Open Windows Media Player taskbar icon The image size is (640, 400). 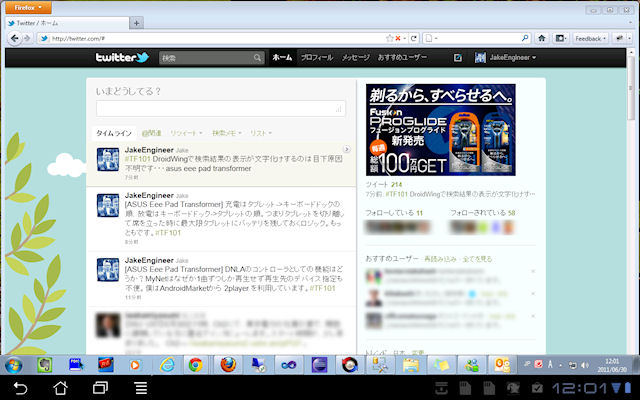[135, 365]
